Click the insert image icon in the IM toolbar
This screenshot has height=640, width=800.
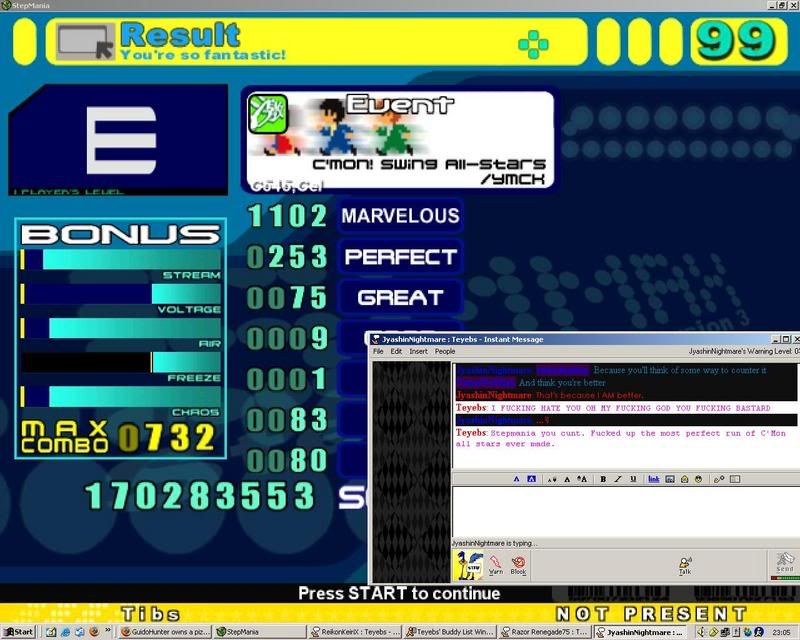pos(668,480)
